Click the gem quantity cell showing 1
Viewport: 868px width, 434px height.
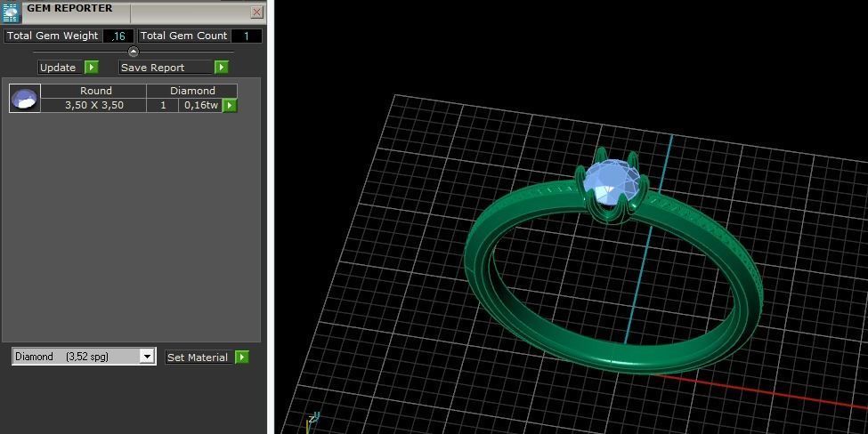tap(163, 105)
